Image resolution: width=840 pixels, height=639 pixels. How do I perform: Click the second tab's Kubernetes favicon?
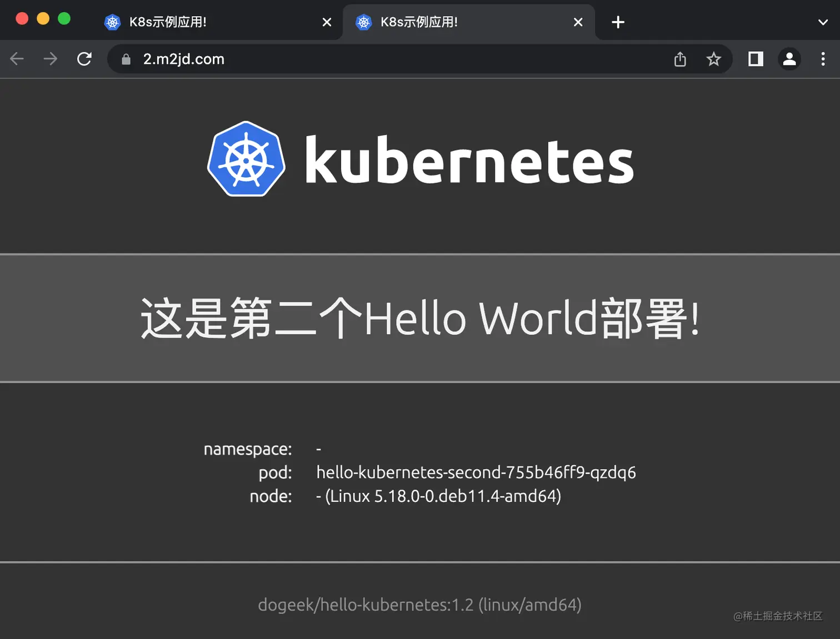(x=364, y=22)
